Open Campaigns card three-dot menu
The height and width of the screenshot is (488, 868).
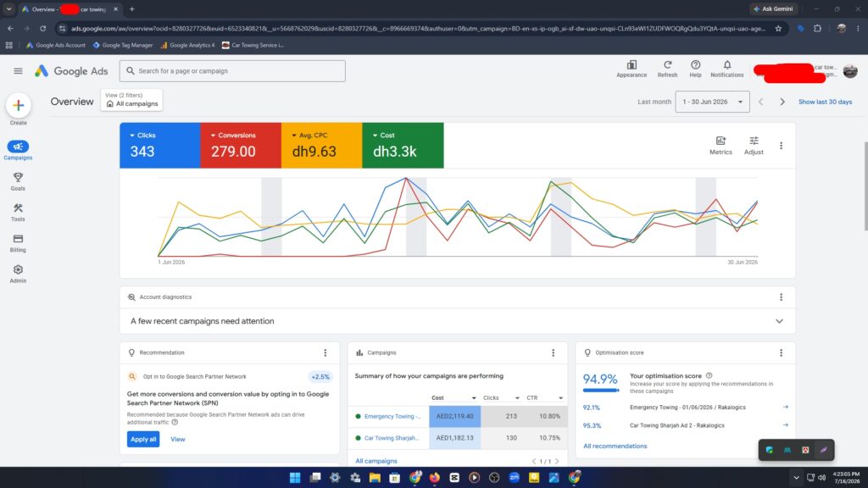(553, 352)
